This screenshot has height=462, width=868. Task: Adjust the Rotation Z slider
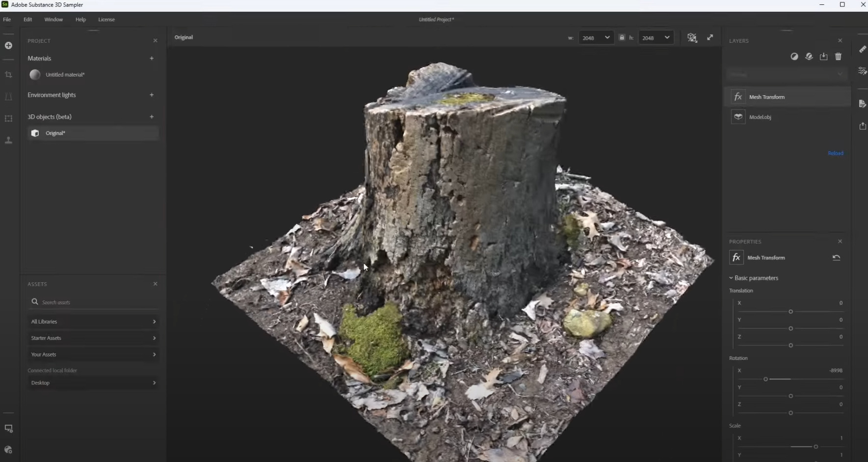click(790, 413)
